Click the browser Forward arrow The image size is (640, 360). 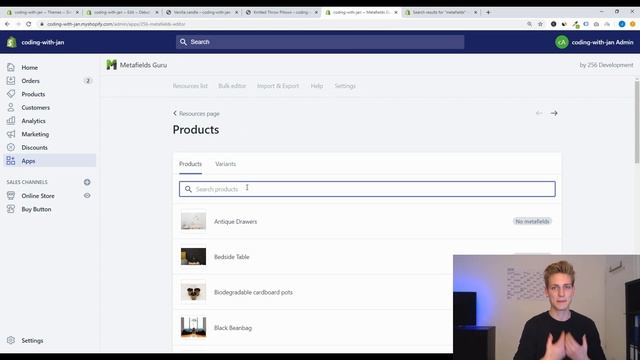point(18,24)
